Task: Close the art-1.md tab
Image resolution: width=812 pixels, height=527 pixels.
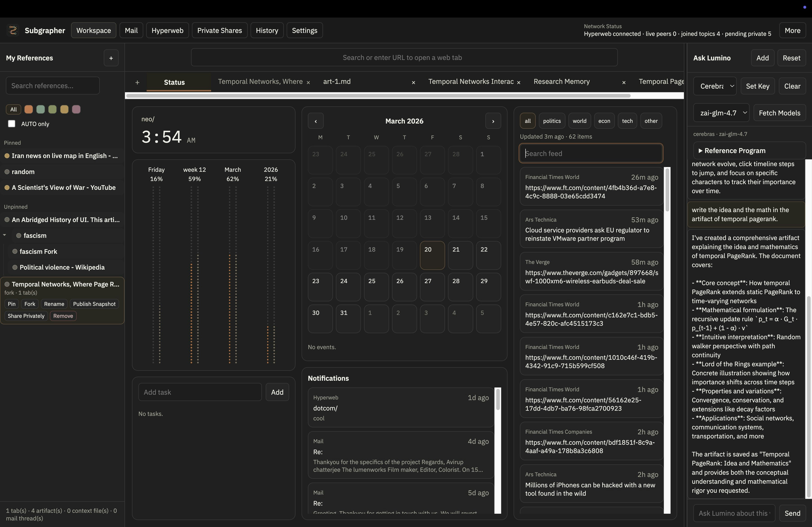Action: tap(413, 82)
